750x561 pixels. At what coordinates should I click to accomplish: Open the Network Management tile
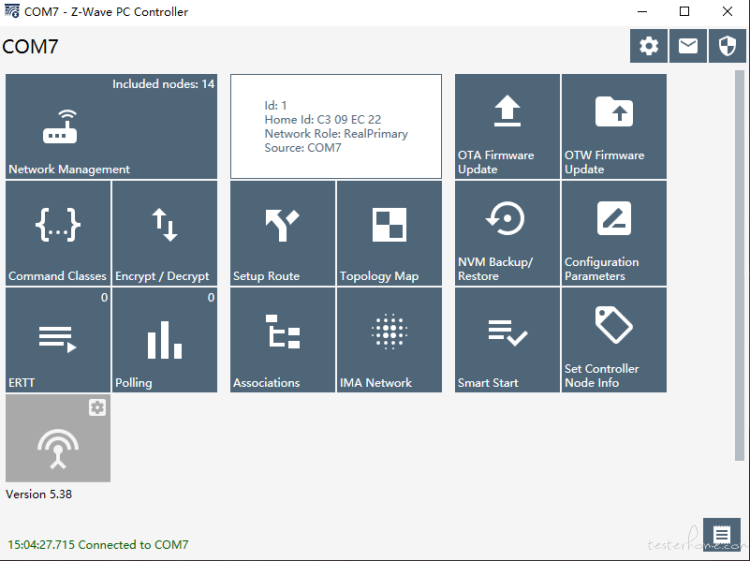[x=111, y=126]
